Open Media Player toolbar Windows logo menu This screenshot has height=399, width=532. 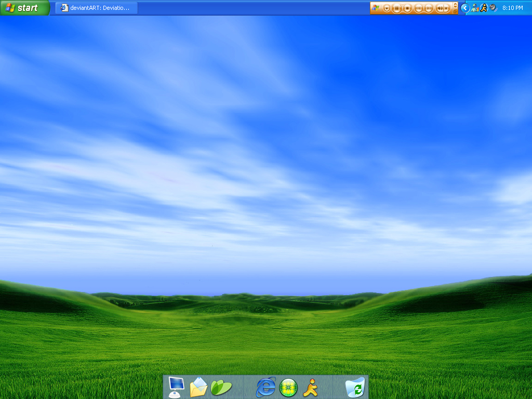[x=375, y=8]
